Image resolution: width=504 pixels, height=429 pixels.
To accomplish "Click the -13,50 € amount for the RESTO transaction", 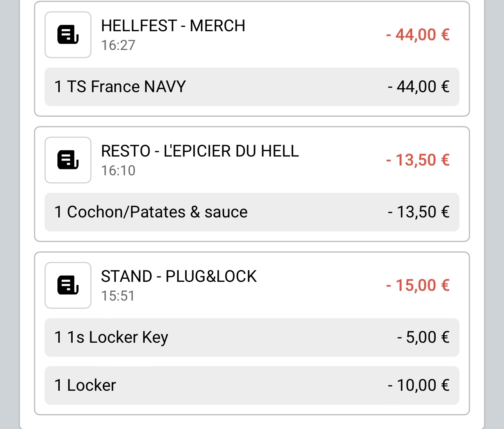I will point(417,160).
